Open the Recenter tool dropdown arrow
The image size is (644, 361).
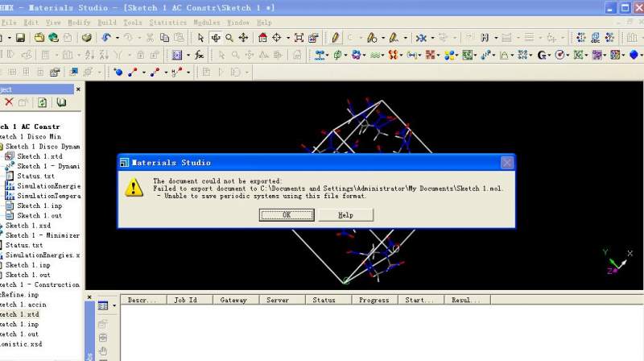coord(287,38)
